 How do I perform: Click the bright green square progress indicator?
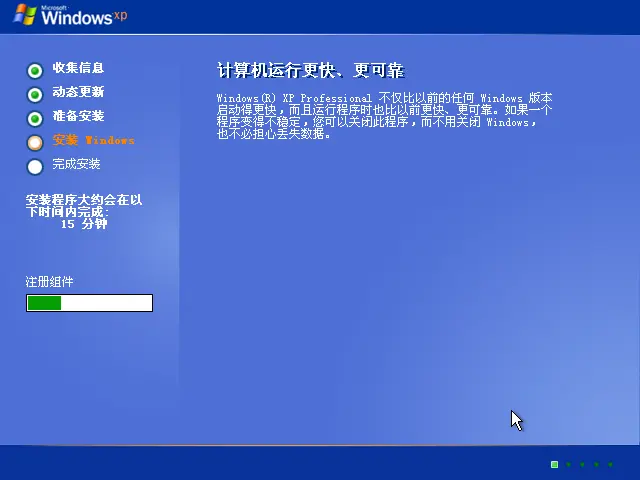[x=554, y=464]
